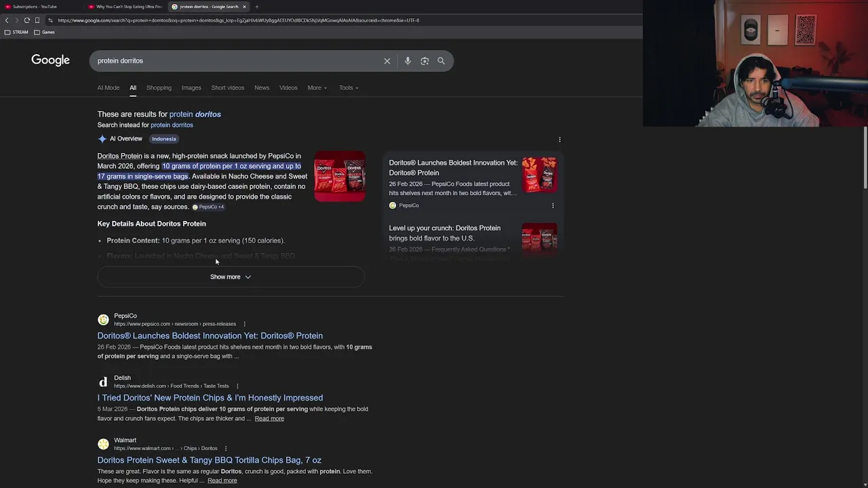Click the page vertical scrollbar
Image resolution: width=868 pixels, height=488 pixels.
[x=865, y=158]
